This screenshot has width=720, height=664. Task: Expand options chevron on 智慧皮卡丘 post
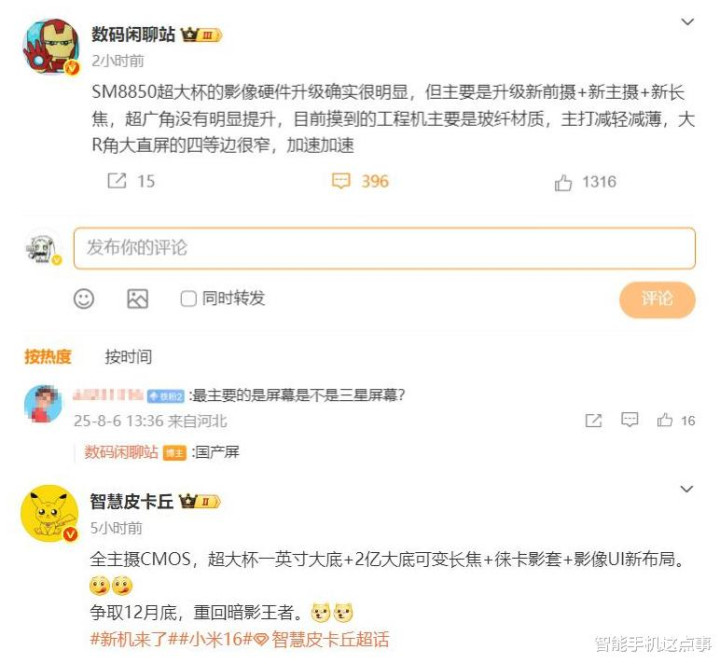click(686, 489)
